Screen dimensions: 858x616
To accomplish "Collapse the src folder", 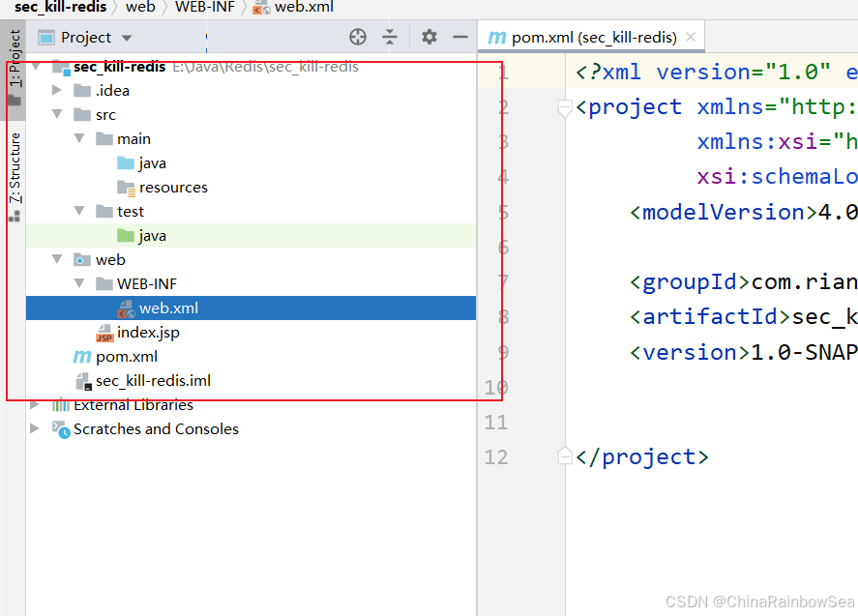I will (x=58, y=115).
